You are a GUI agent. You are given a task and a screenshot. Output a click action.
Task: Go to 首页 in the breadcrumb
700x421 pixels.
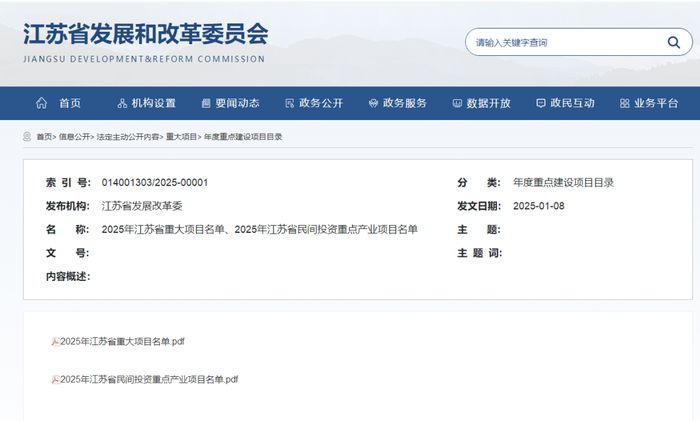pos(44,137)
